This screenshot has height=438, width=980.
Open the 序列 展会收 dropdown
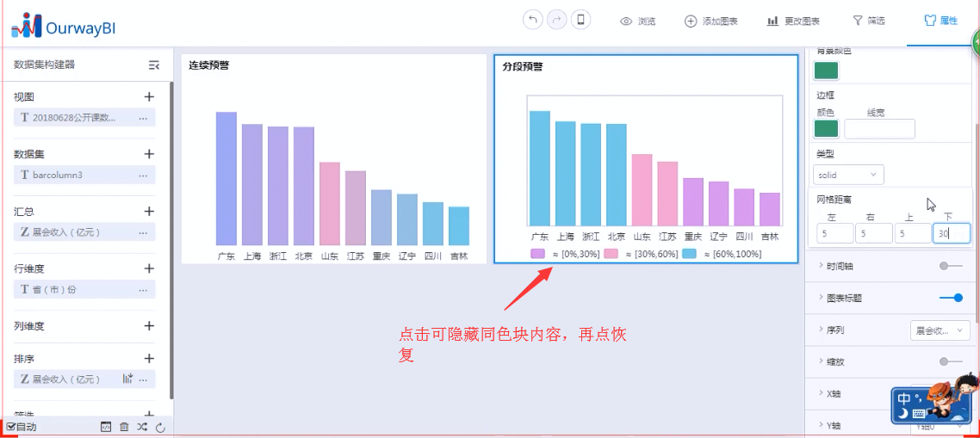[940, 330]
